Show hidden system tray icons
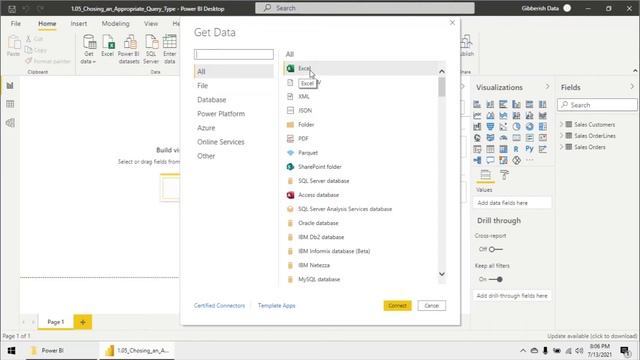 (x=522, y=351)
